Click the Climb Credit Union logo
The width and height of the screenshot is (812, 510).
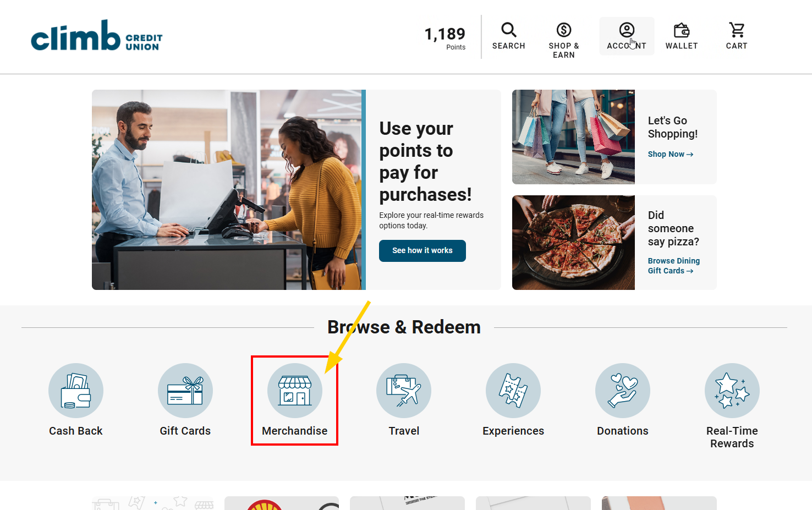click(97, 36)
